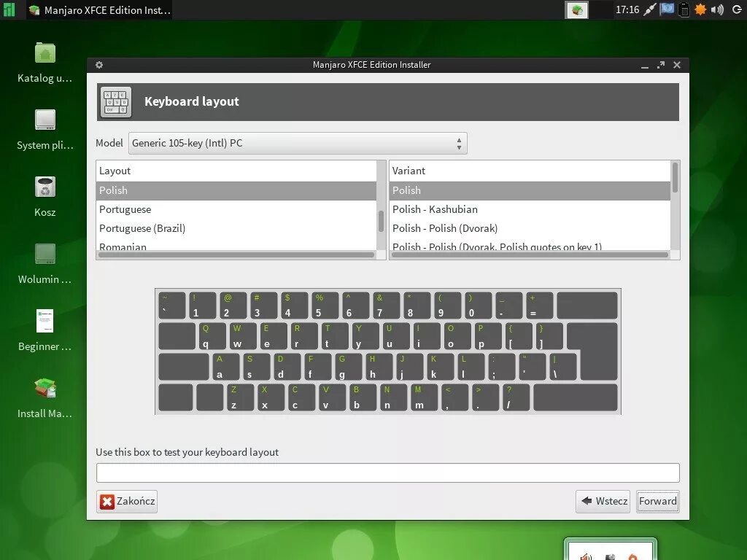This screenshot has height=560, width=747.
Task: Open the Kosz trash icon
Action: point(44,187)
